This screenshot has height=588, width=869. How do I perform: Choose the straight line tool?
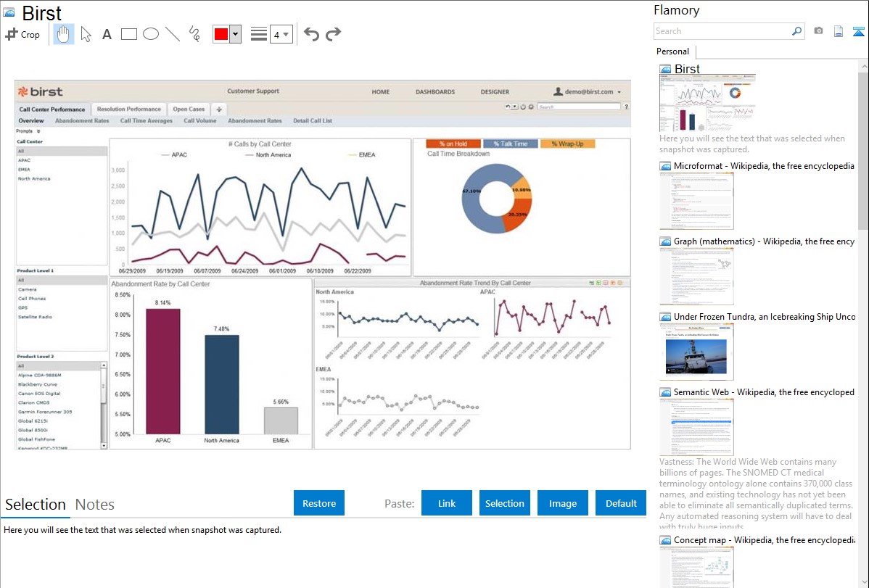point(173,34)
